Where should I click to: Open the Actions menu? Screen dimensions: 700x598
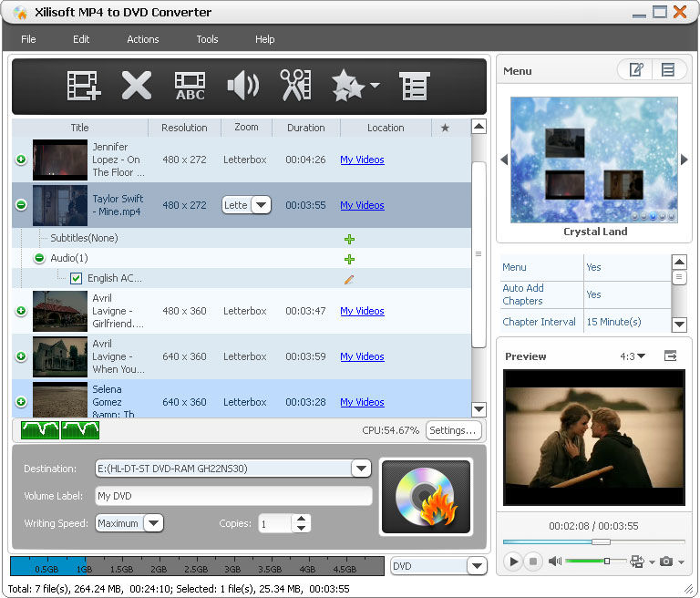pos(143,39)
